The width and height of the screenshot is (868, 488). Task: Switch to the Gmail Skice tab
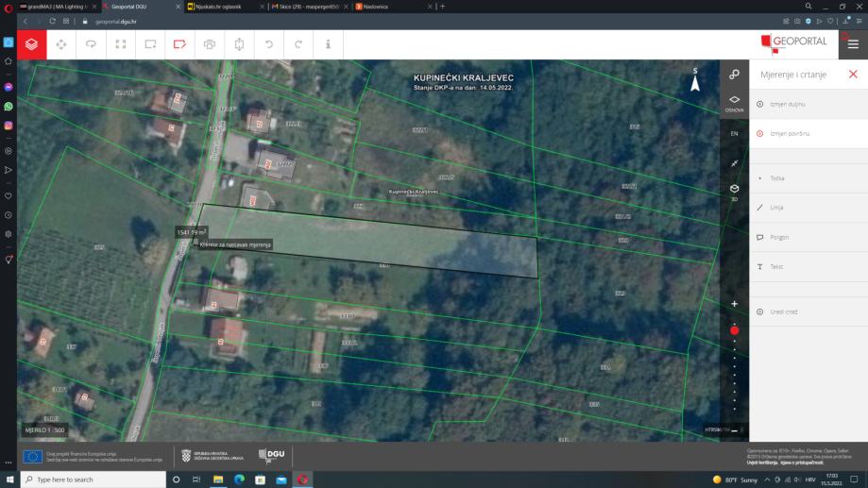[x=308, y=7]
